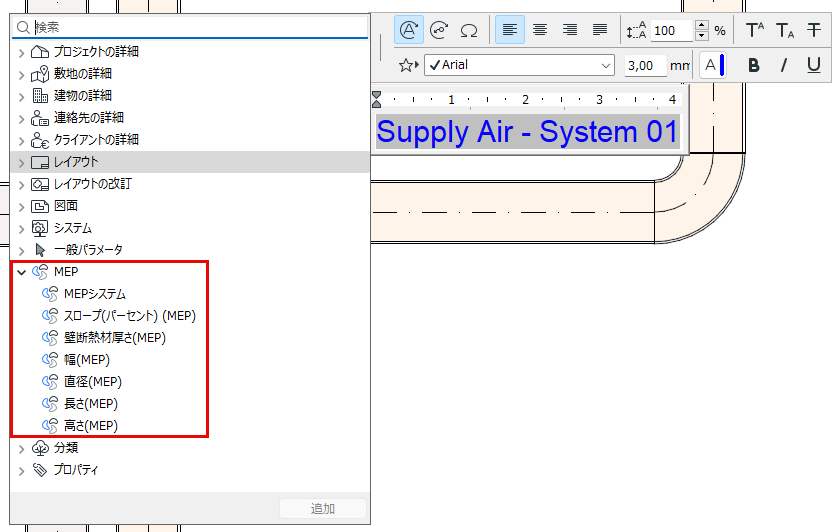Image resolution: width=835 pixels, height=532 pixels.
Task: Click the 分類 tree icon
Action: pyautogui.click(x=40, y=448)
